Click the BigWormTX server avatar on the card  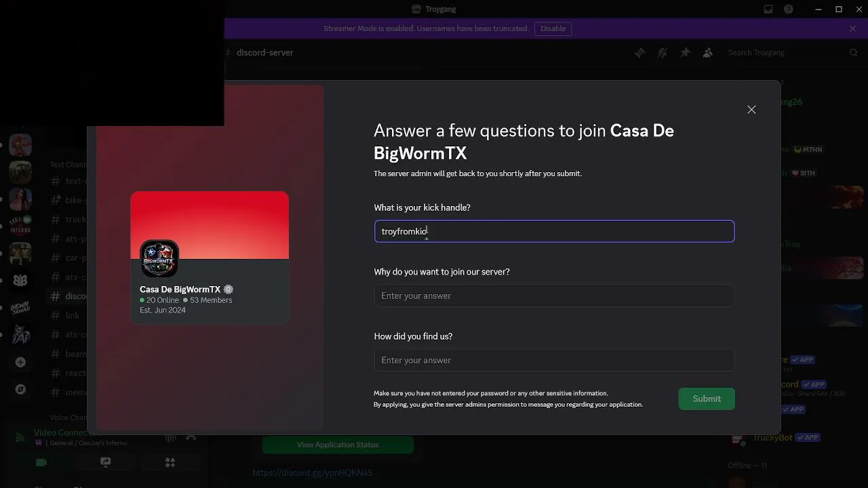[x=159, y=258]
